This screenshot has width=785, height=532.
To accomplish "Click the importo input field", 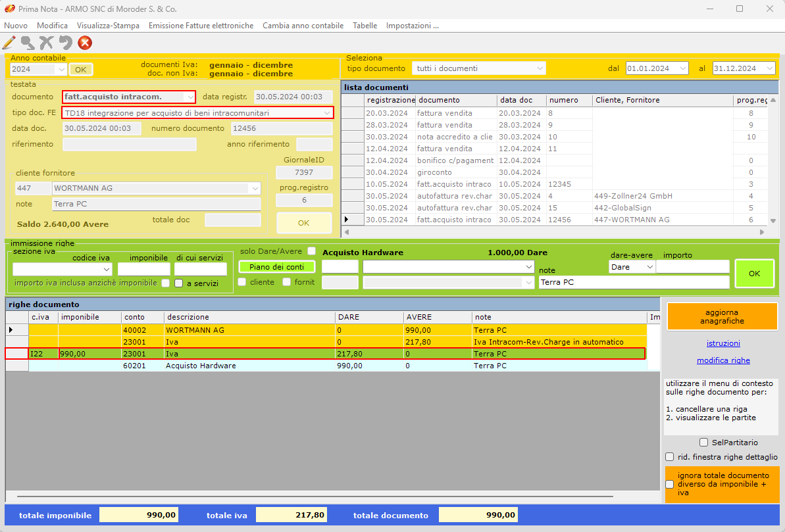I will [692, 267].
